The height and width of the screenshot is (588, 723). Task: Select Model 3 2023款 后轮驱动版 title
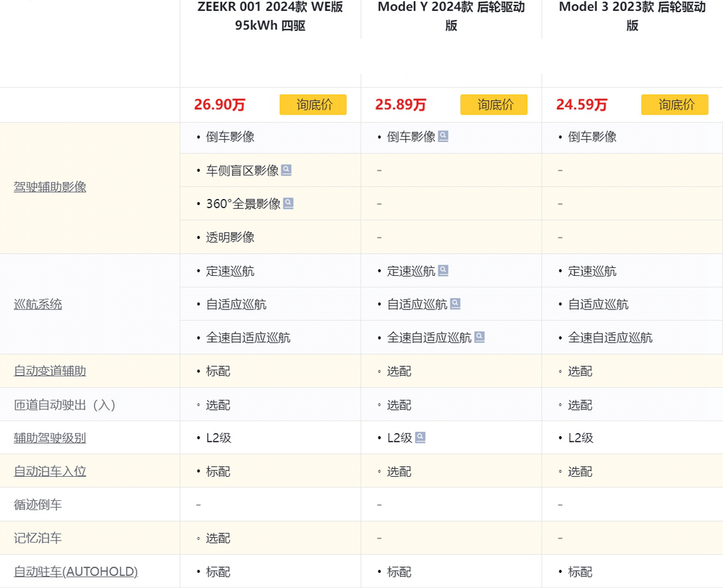click(x=632, y=15)
